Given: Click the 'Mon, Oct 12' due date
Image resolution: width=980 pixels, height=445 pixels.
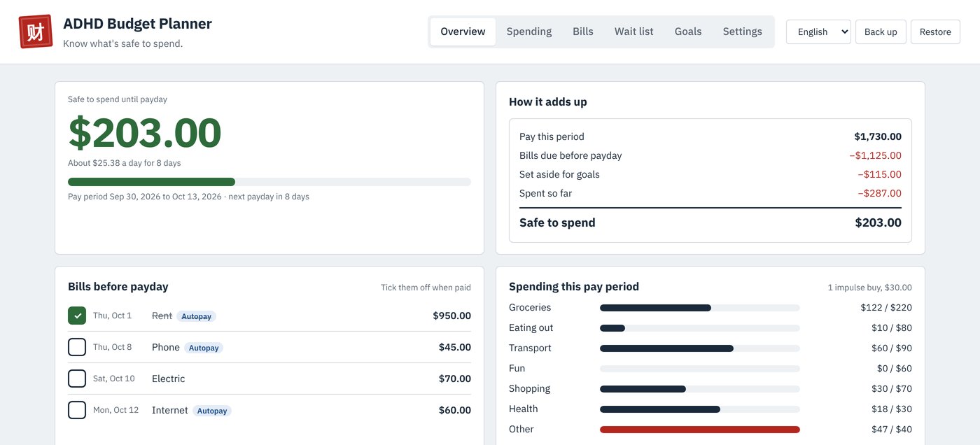Looking at the screenshot, I should coord(116,410).
